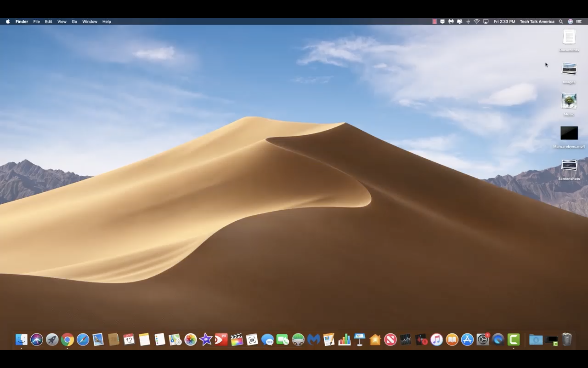Open Mail stamp icon in Dock
This screenshot has height=368, width=588.
coord(98,340)
